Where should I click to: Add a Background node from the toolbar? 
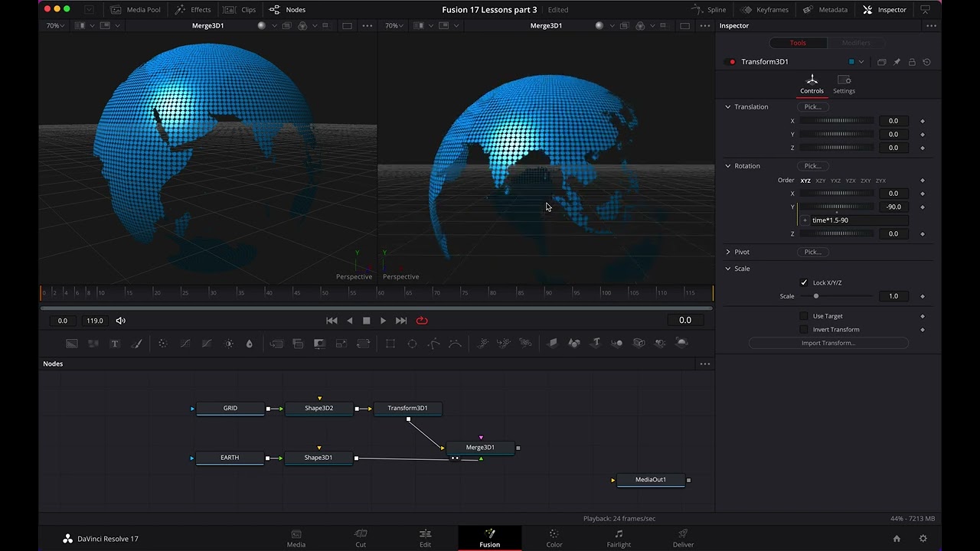point(71,344)
